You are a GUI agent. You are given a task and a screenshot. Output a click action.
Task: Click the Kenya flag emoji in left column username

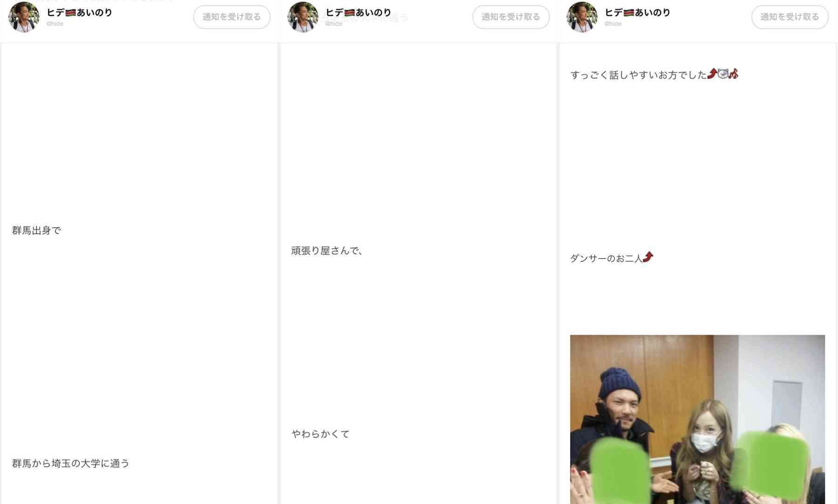point(71,13)
